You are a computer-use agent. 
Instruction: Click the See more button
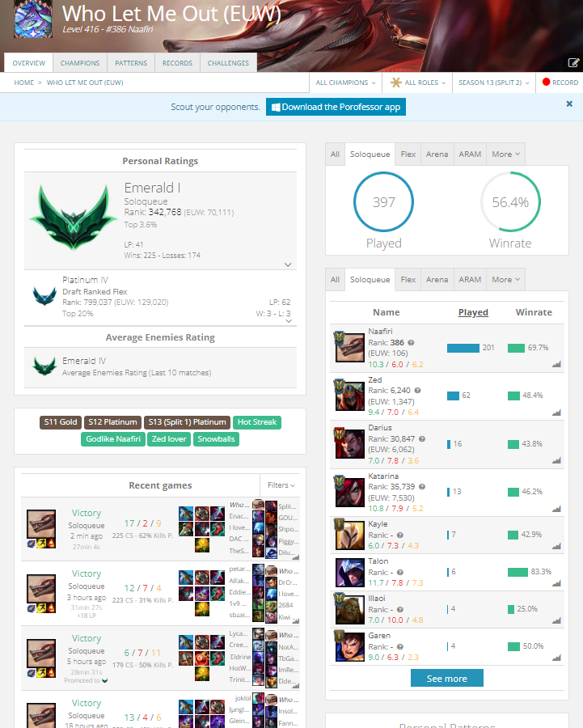click(x=447, y=679)
